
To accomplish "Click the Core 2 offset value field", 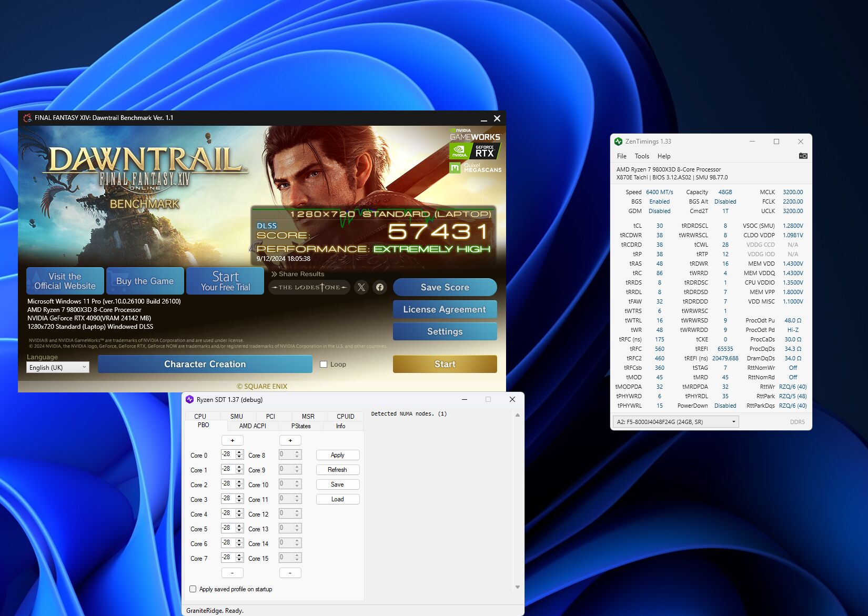I will [228, 484].
